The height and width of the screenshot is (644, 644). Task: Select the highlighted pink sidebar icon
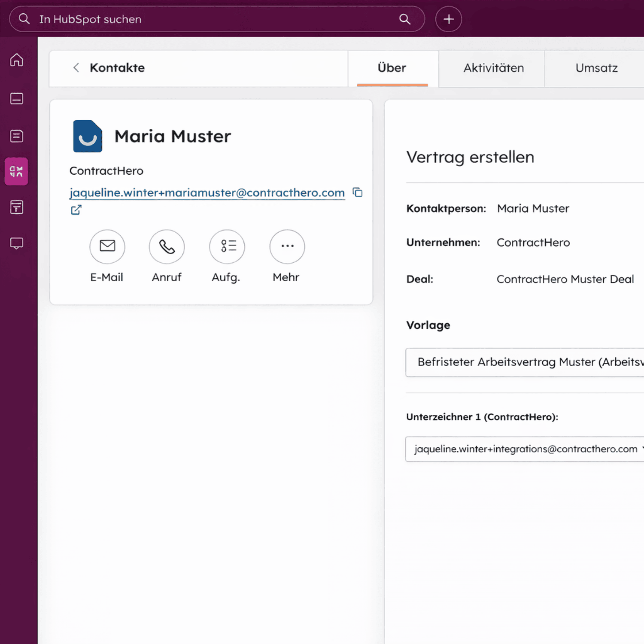[16, 171]
